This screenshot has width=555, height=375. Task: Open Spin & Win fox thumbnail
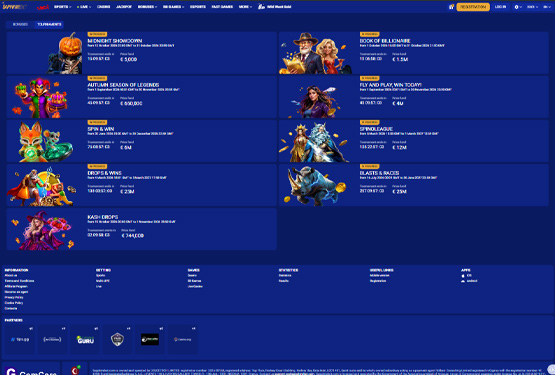[45, 141]
